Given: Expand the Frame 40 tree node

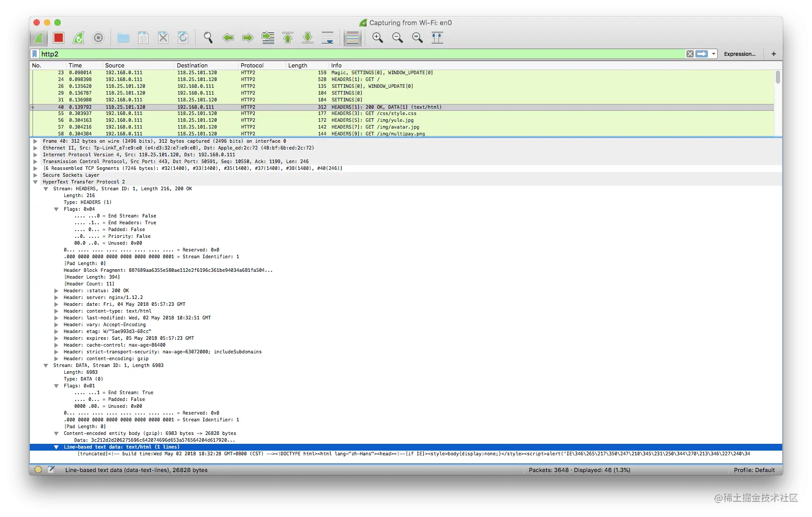Looking at the screenshot, I should pos(35,141).
